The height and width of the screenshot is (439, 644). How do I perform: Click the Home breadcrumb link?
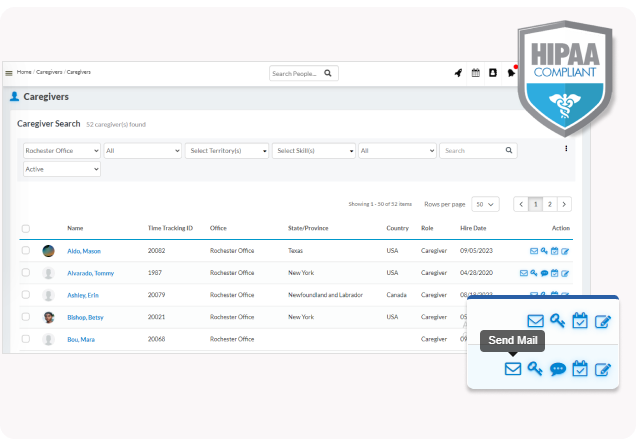24,73
